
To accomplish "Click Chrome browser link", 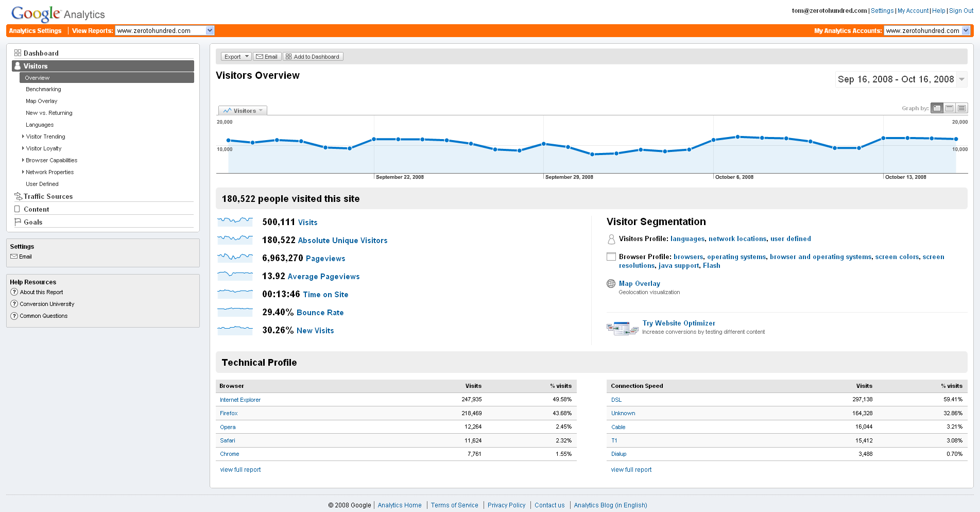I will [229, 454].
